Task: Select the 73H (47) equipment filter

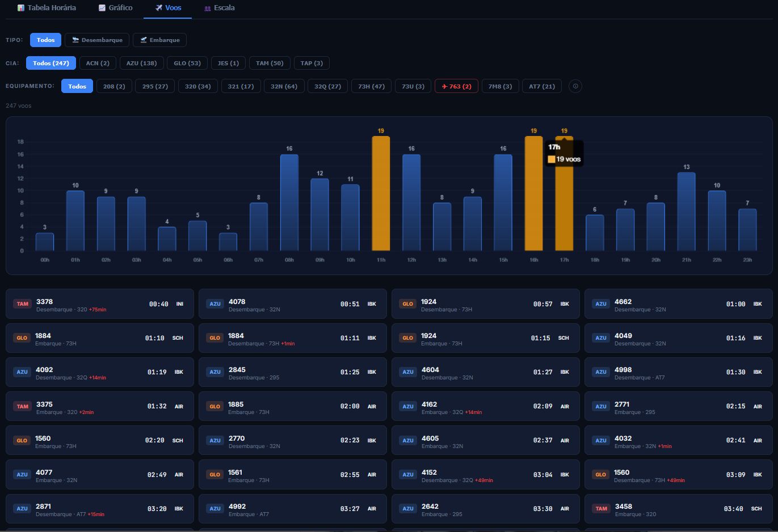Action: tap(371, 86)
